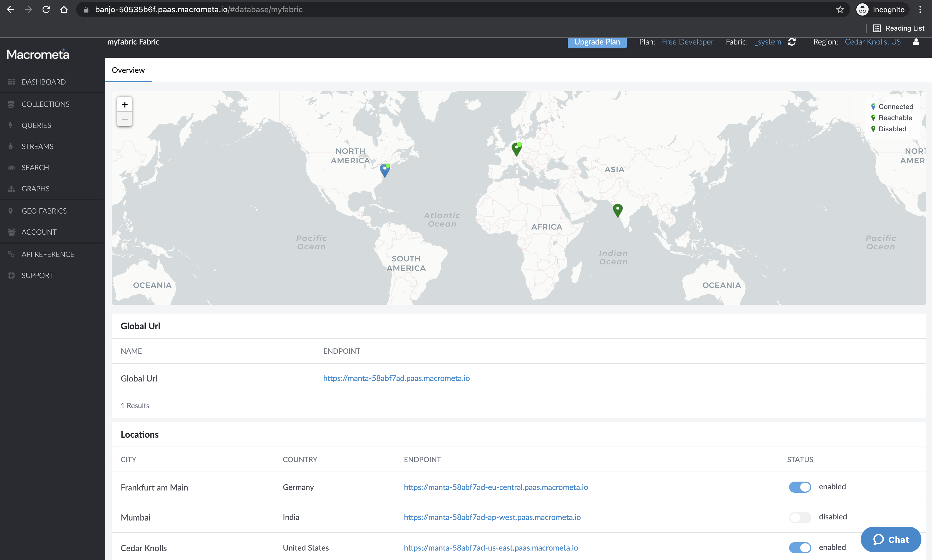Open SEARCH from the sidebar
Image resolution: width=932 pixels, height=560 pixels.
[x=35, y=168]
